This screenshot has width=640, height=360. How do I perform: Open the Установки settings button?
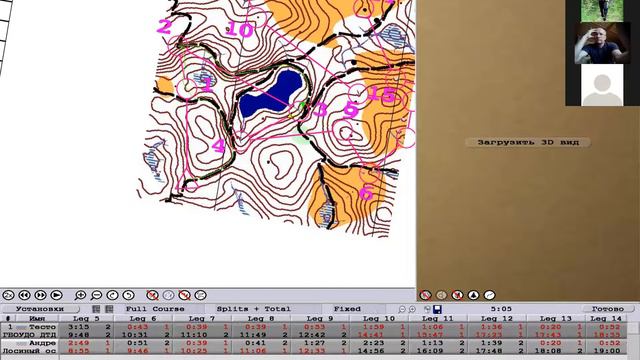(x=40, y=309)
